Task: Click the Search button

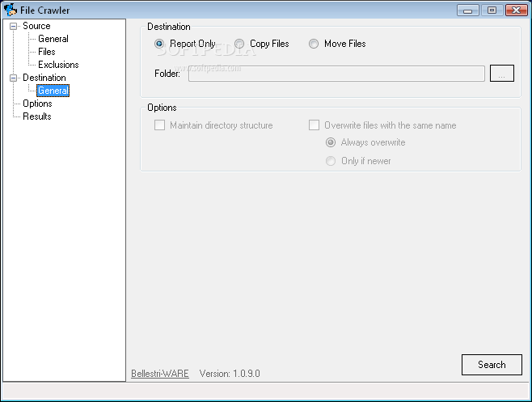Action: [492, 365]
